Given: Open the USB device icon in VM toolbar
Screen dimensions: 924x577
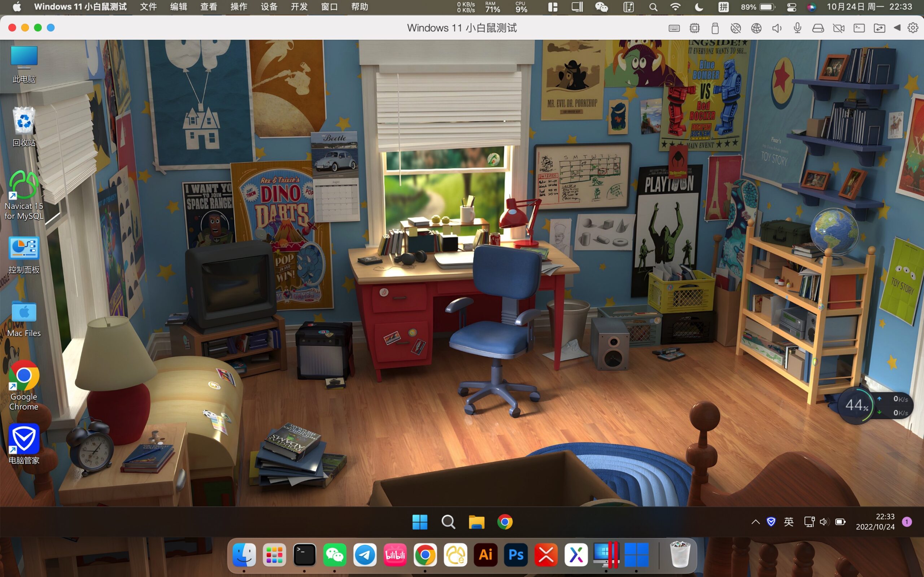Looking at the screenshot, I should 715,28.
